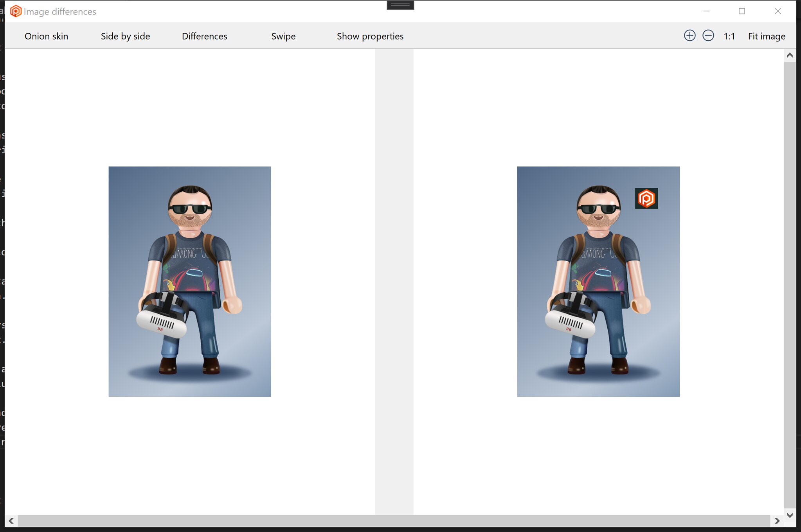801x532 pixels.
Task: Switch to Onion skin mode
Action: click(x=46, y=36)
